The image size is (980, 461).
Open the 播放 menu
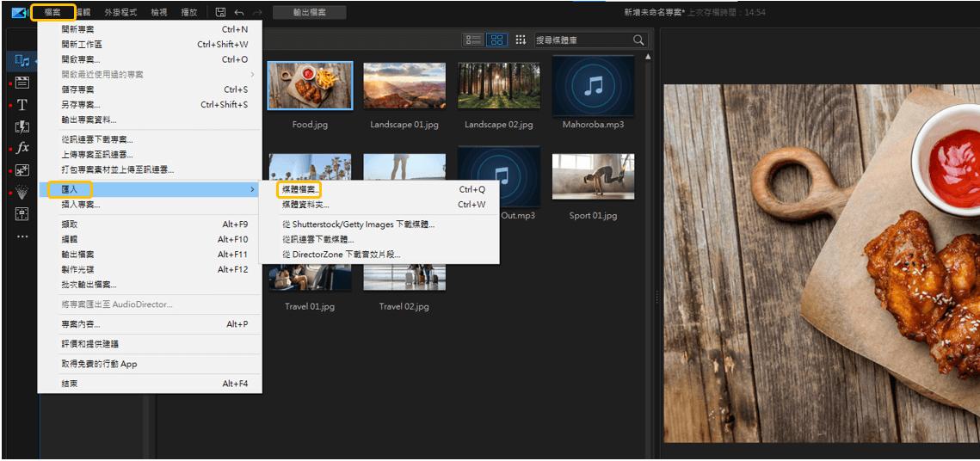click(x=188, y=12)
